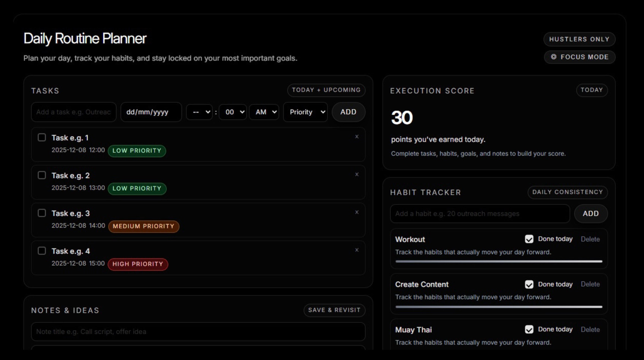The image size is (644, 360).
Task: Delete Task e.g. 2 using the X icon
Action: pos(357,174)
